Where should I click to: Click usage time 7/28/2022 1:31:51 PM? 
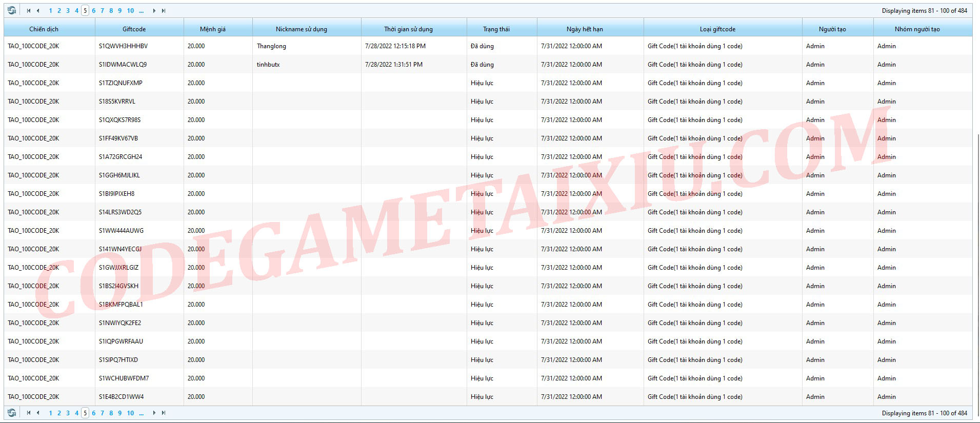click(394, 65)
